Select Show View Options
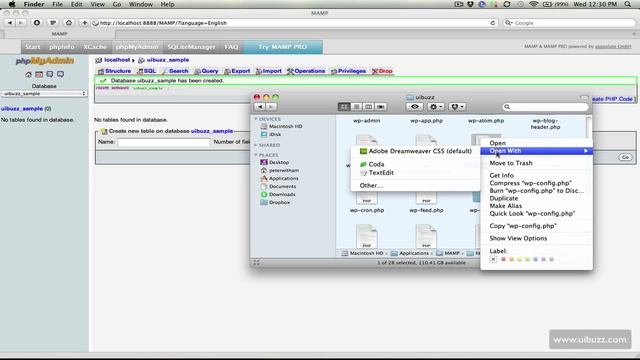 (536, 238)
